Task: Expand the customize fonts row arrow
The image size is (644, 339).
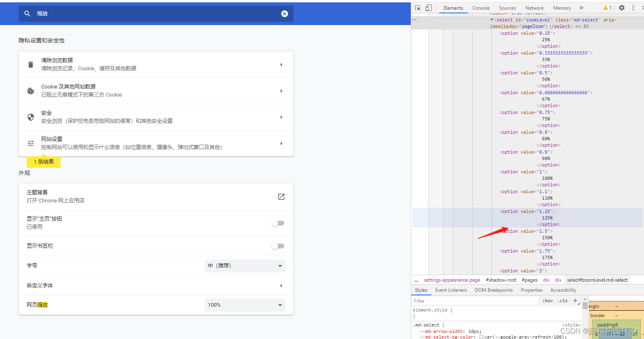Action: (x=281, y=286)
